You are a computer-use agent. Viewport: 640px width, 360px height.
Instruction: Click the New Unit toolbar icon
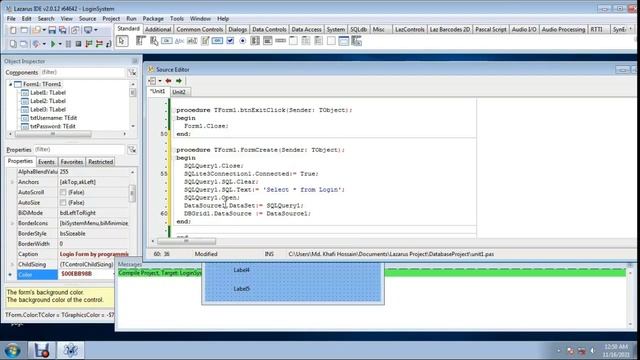(13, 30)
